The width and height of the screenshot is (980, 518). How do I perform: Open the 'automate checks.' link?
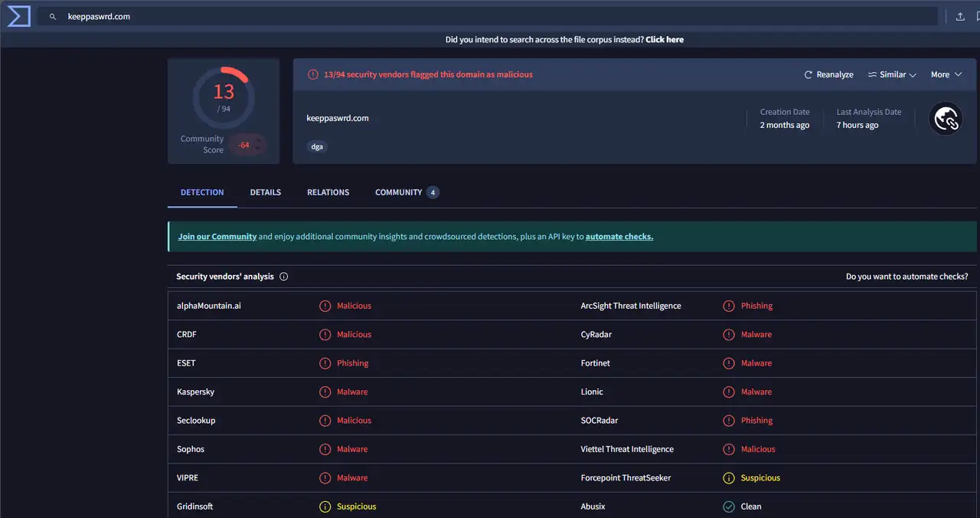tap(619, 237)
